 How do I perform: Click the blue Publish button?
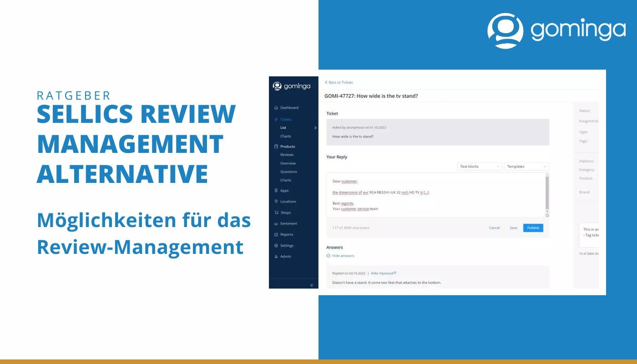(533, 228)
